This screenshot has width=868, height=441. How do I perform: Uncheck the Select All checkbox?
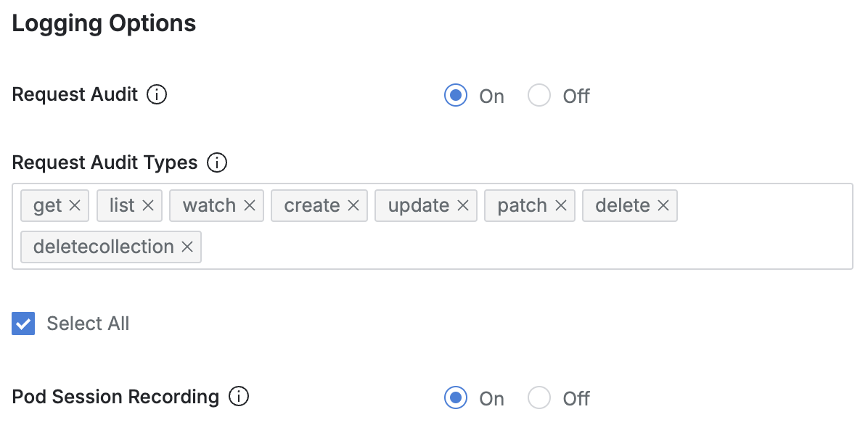click(23, 323)
